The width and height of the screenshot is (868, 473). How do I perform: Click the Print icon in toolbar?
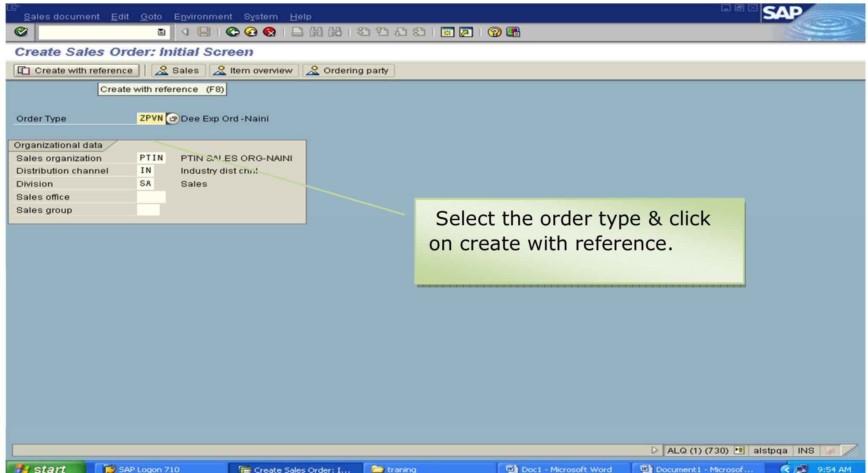(x=297, y=32)
